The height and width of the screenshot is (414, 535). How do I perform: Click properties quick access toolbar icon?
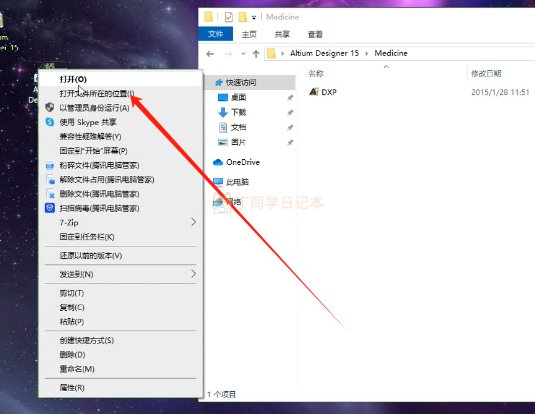pyautogui.click(x=229, y=17)
